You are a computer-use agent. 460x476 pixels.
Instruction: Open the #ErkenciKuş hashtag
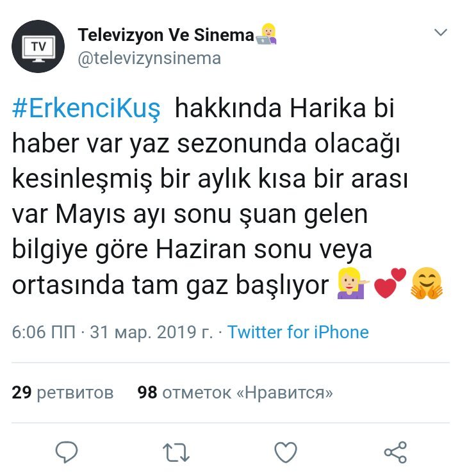86,109
